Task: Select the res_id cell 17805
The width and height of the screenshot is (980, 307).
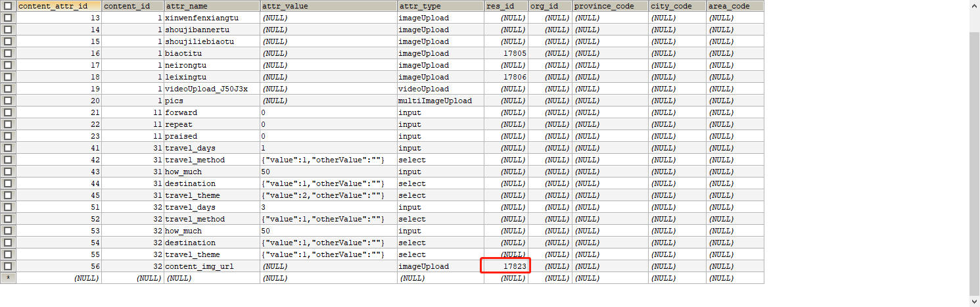Action: (x=506, y=53)
